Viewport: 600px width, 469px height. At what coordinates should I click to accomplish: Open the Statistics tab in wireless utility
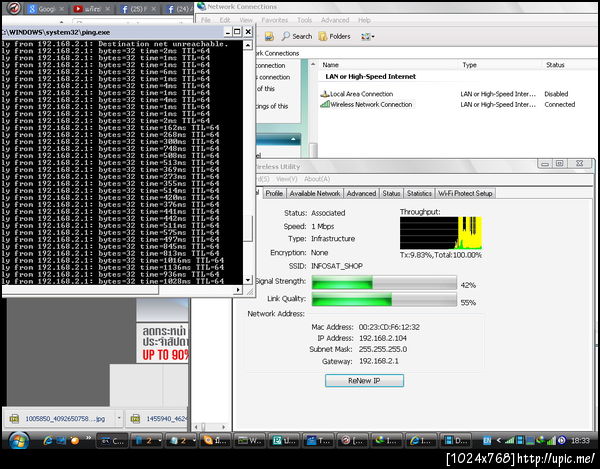419,193
